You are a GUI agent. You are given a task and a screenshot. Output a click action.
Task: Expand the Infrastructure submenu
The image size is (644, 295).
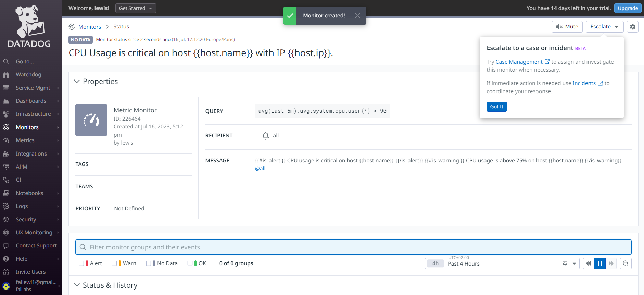tap(58, 114)
